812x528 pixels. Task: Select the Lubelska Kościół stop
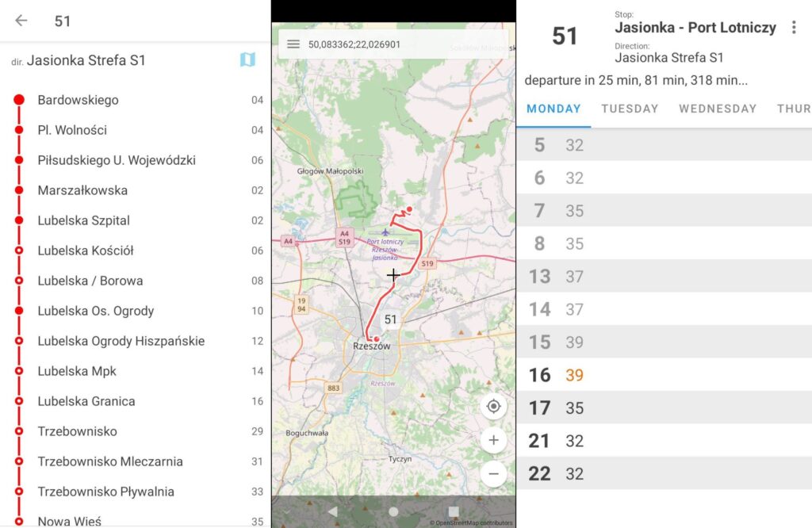135,251
